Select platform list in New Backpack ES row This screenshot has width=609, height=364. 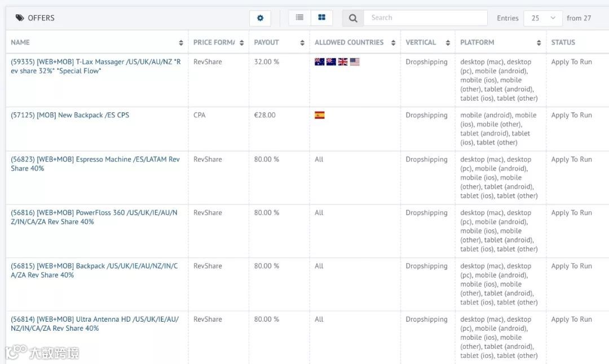tap(498, 129)
